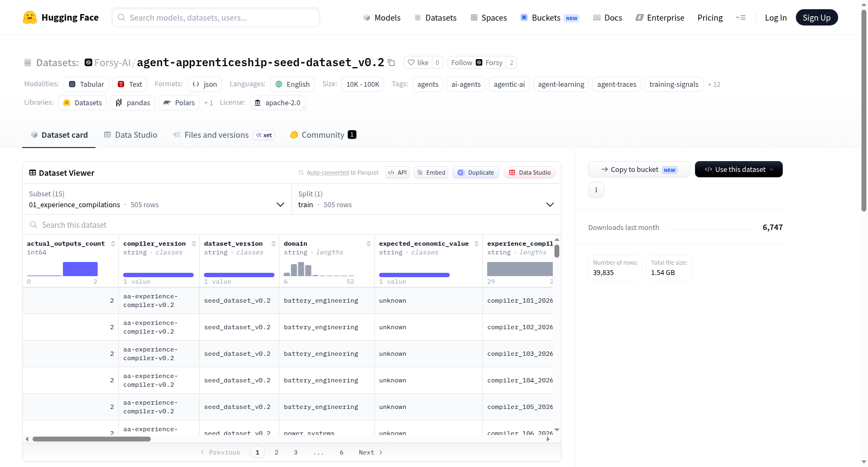Sort by dataset_version column arrows
Screen dimensions: 868x467
click(x=273, y=244)
